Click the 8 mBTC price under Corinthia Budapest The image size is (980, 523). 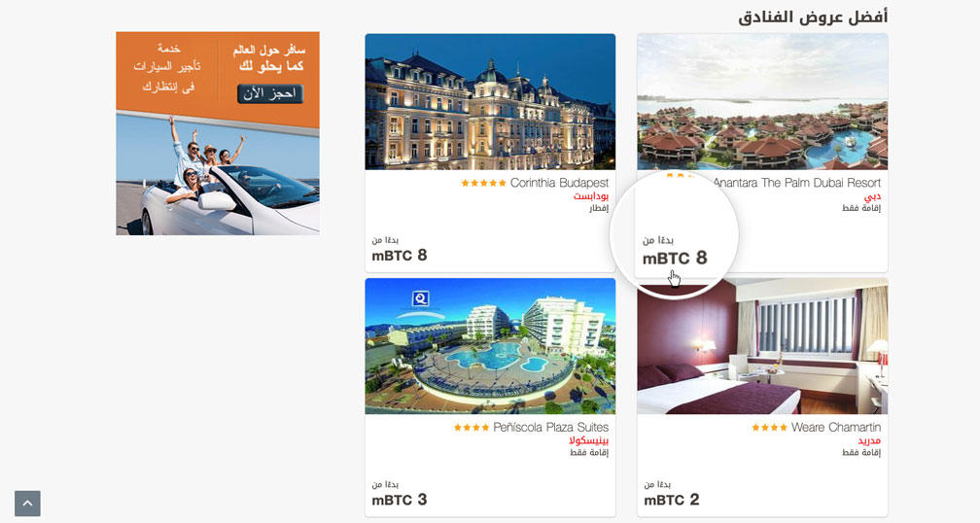click(400, 255)
